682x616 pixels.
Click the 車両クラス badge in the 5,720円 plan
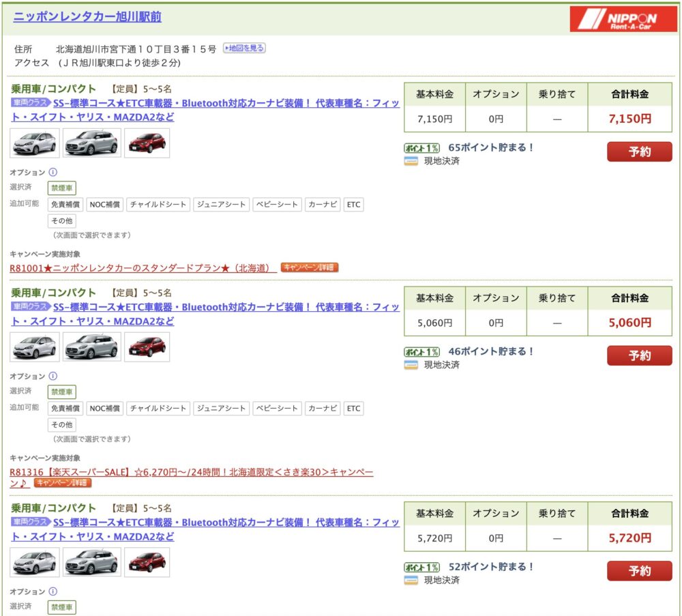click(x=31, y=522)
